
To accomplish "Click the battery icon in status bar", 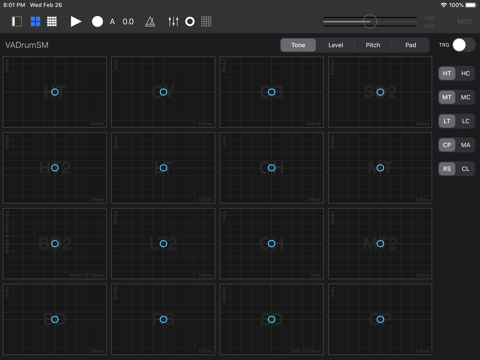I will [471, 5].
